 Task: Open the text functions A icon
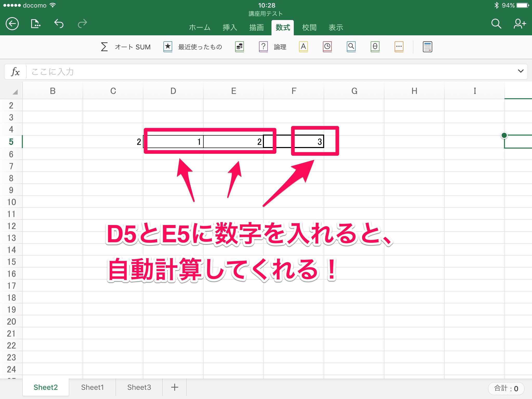[303, 47]
